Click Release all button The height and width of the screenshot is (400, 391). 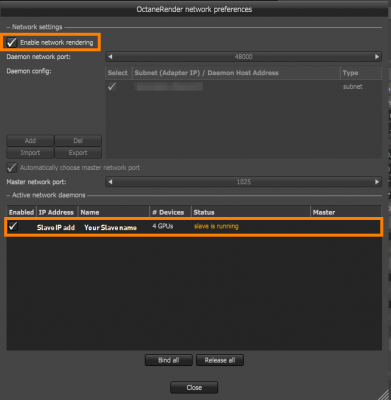220,360
